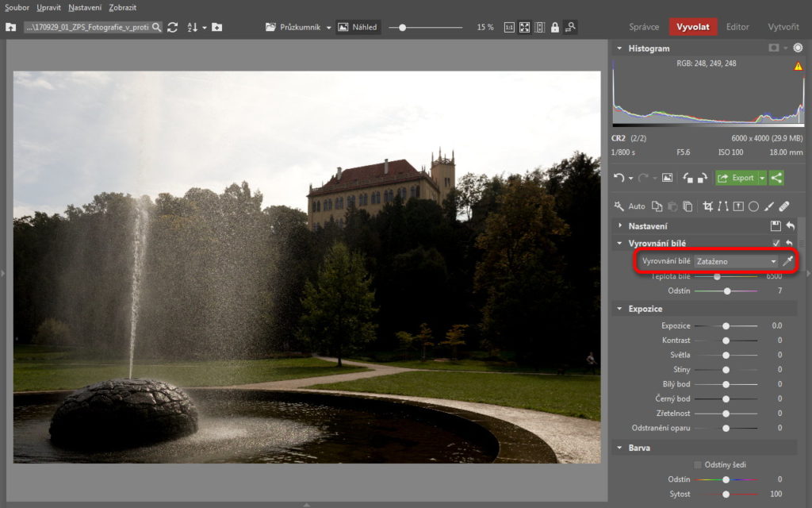Viewport: 812px width, 508px height.
Task: Open the Průzkumník browser button
Action: point(293,27)
